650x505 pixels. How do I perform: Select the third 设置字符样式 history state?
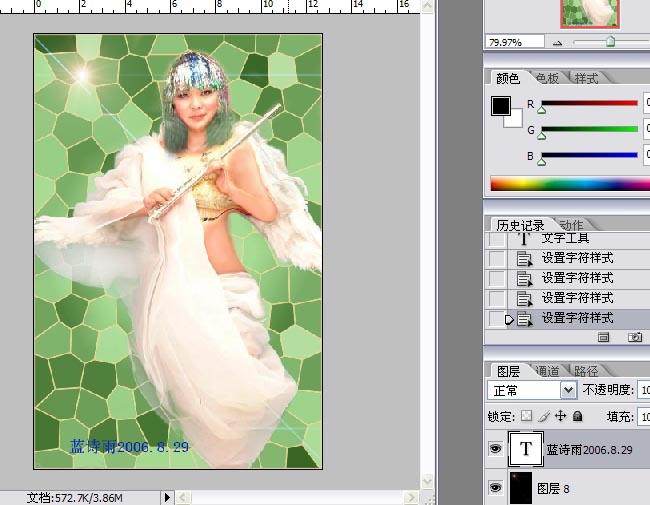point(579,298)
